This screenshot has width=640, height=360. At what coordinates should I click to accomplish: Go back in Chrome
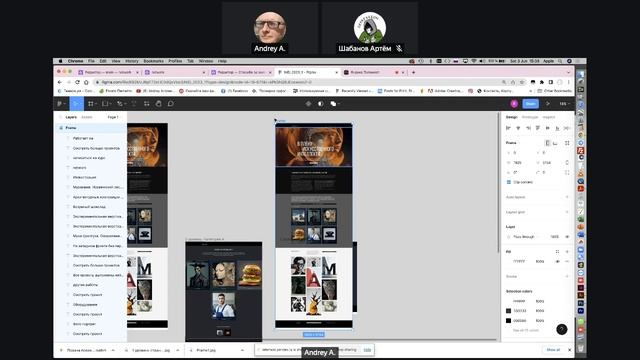click(x=60, y=82)
